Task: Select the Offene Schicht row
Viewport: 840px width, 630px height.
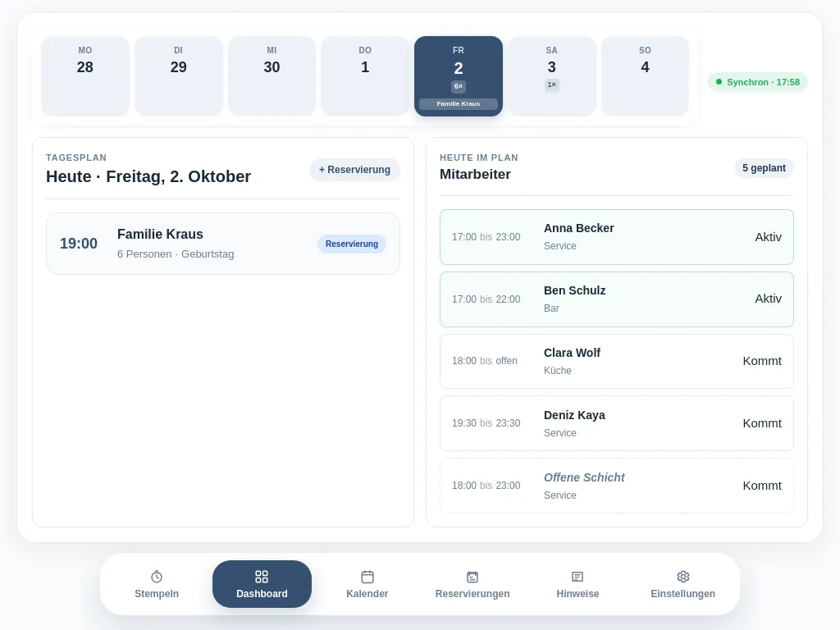Action: pyautogui.click(x=617, y=486)
